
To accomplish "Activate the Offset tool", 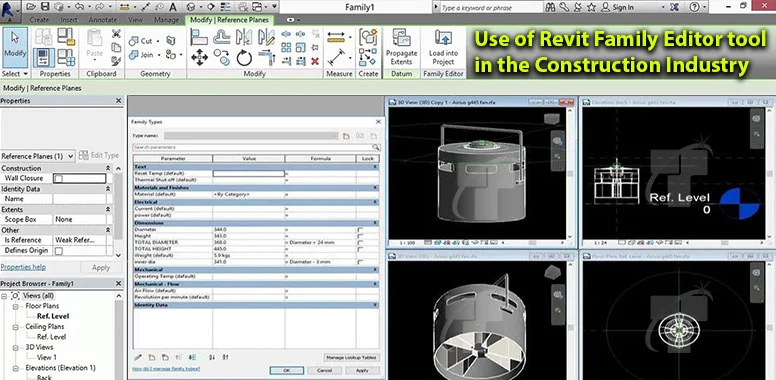I will click(221, 37).
